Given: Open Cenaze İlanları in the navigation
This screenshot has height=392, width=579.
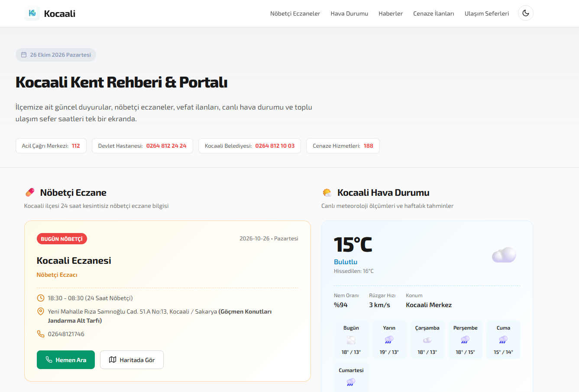Looking at the screenshot, I should pyautogui.click(x=433, y=13).
